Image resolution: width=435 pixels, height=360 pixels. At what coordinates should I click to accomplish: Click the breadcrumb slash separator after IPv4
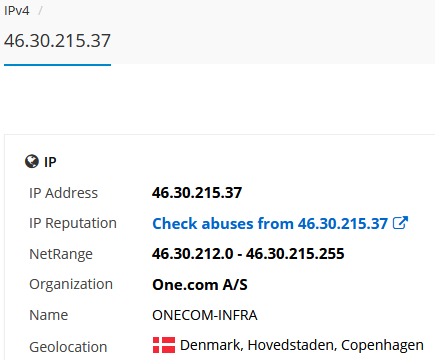(x=40, y=11)
